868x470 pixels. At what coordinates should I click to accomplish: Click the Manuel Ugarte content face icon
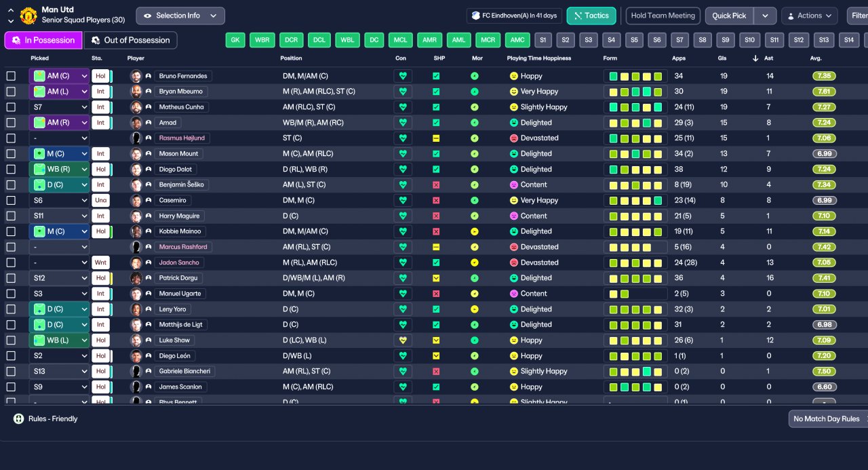[x=514, y=294]
